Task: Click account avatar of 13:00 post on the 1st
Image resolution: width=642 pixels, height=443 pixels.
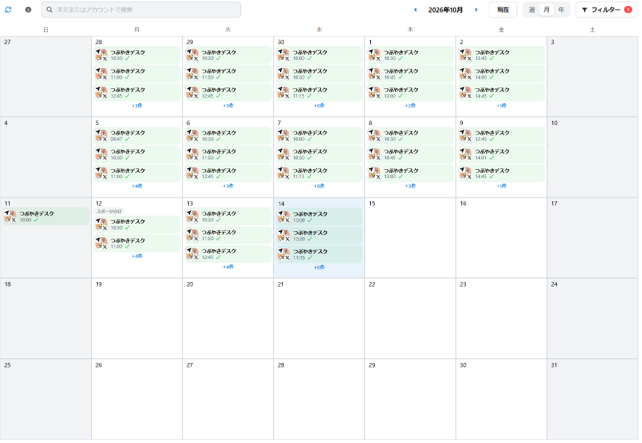Action: point(374,93)
